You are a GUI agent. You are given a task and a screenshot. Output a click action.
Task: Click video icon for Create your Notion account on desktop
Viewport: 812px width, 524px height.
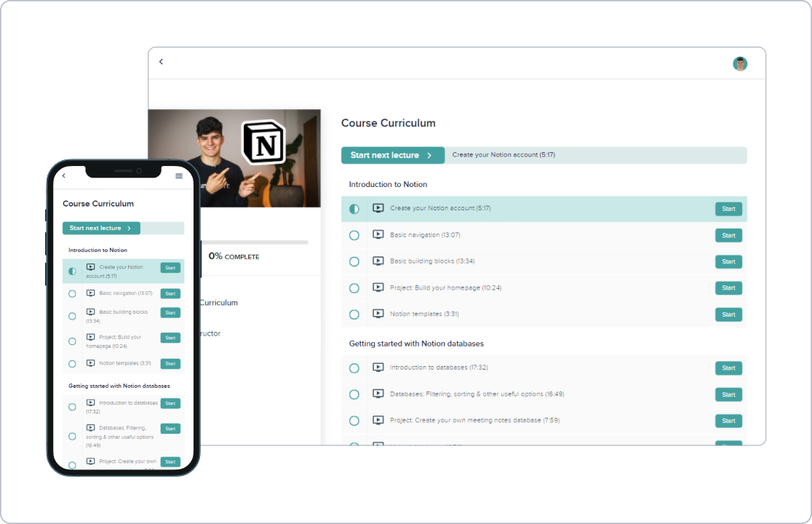(x=378, y=208)
